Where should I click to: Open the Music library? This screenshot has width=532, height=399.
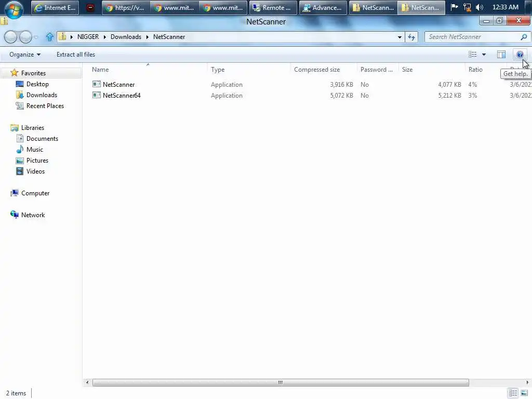click(x=35, y=149)
